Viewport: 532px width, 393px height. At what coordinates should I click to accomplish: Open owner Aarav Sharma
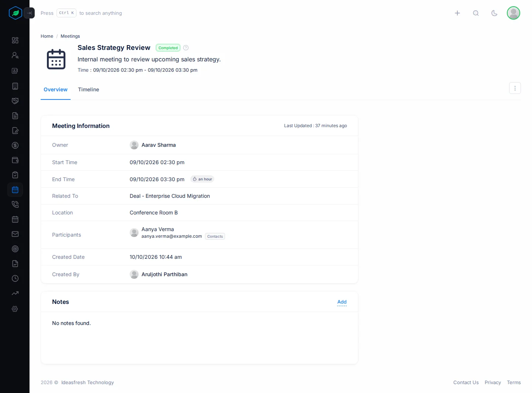pyautogui.click(x=158, y=145)
